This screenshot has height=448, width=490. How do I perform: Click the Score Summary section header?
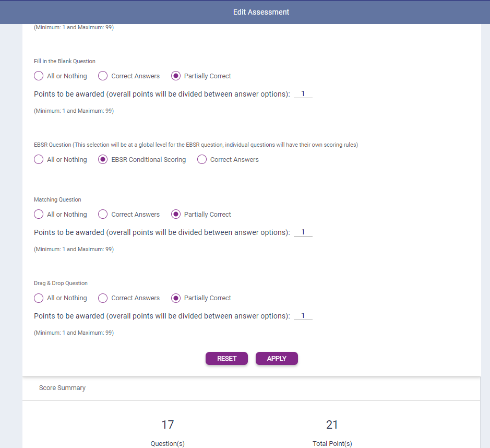click(62, 388)
